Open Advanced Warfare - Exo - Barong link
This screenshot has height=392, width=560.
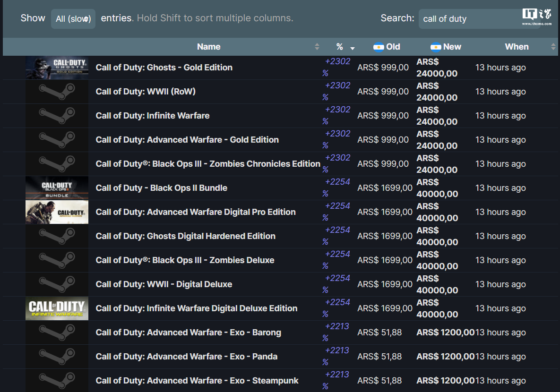[188, 332]
